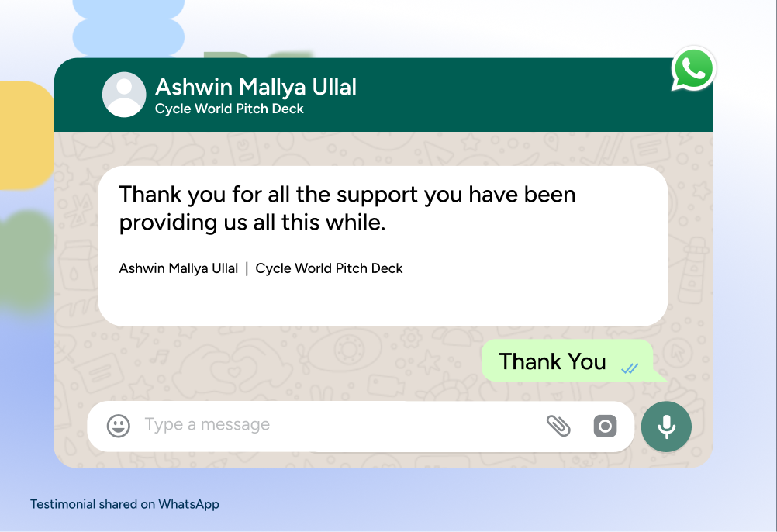Select the Ashwin Mallya Ullal header name

point(256,87)
